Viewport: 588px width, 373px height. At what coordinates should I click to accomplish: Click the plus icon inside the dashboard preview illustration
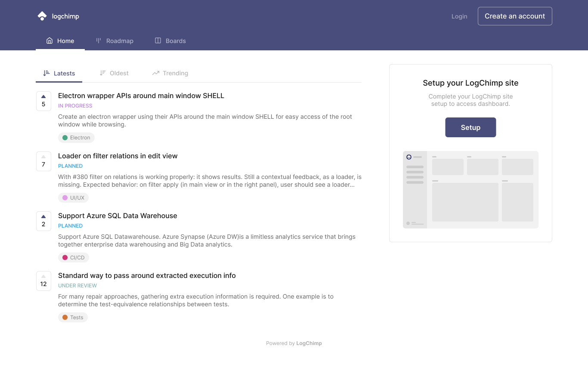409,157
